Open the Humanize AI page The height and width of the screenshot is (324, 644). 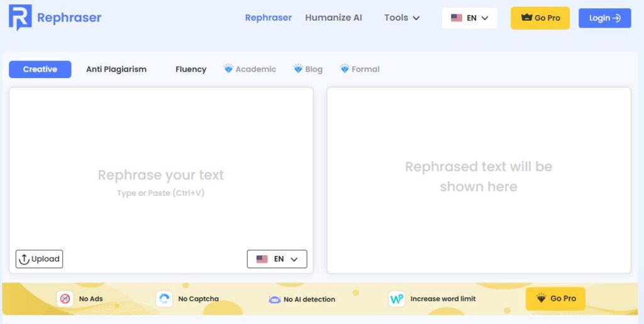click(x=333, y=18)
